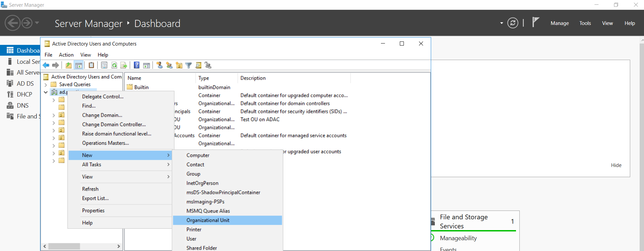Select Operations Masters... in context menu

(120, 143)
